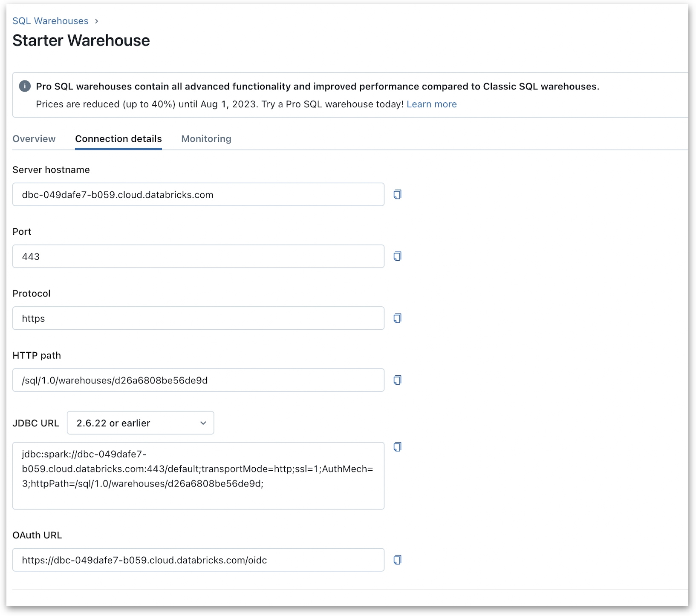The width and height of the screenshot is (696, 616).
Task: Focus the Port input field
Action: [198, 256]
